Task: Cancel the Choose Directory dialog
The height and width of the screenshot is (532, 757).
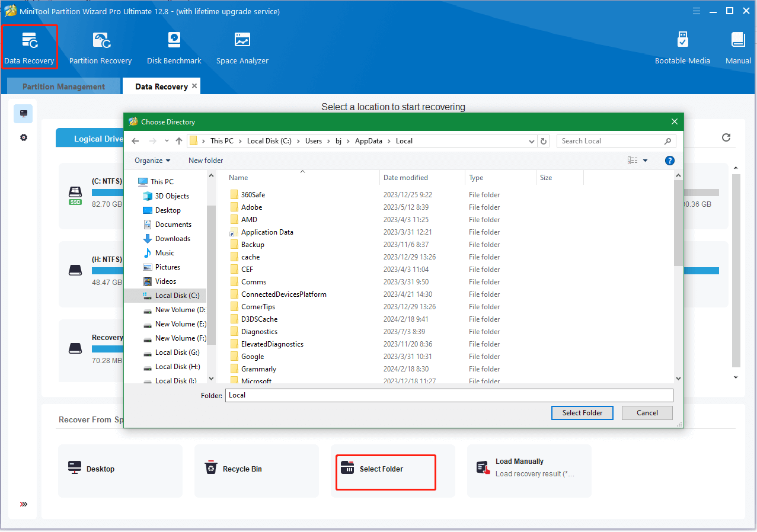Action: [647, 413]
